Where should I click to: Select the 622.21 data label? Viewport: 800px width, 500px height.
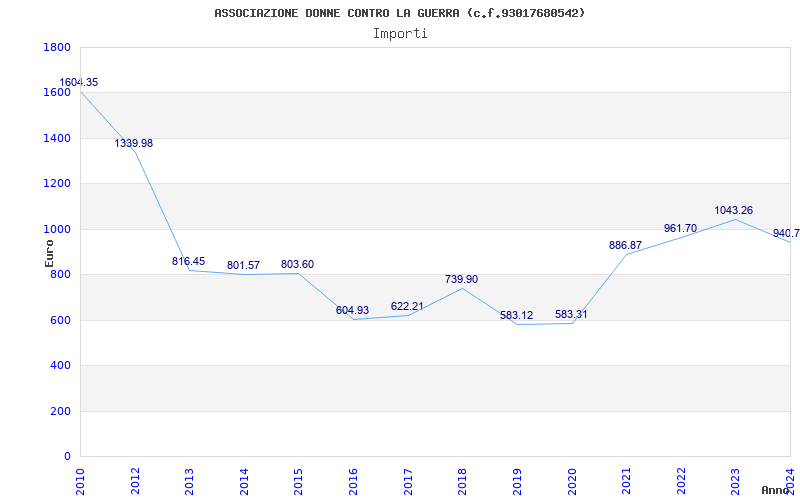[x=407, y=306]
